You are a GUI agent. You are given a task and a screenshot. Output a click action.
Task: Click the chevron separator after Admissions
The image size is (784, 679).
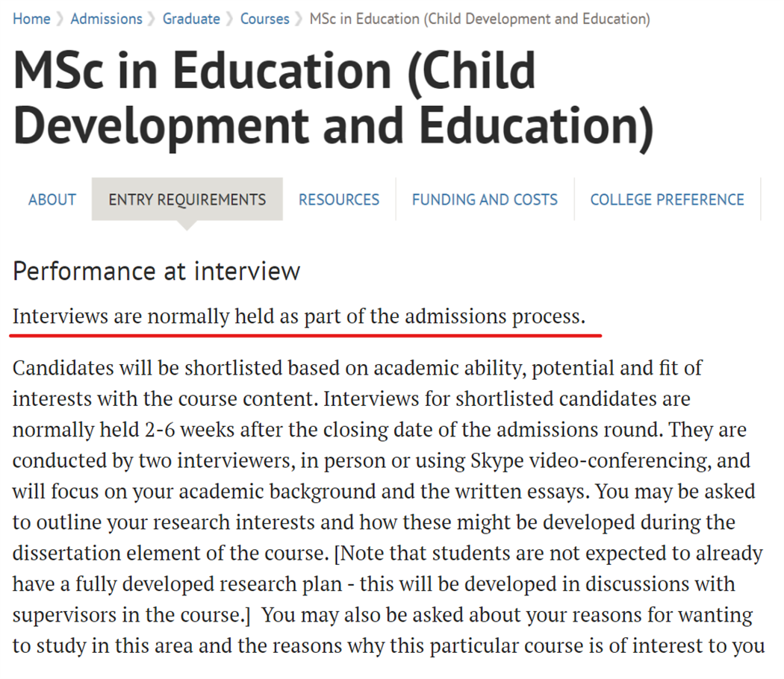tap(152, 19)
